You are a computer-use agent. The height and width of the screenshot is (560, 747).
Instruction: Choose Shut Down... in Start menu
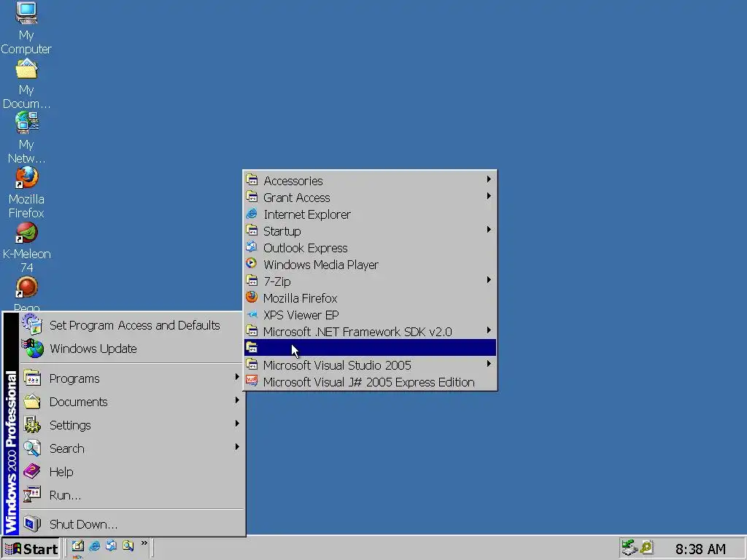pyautogui.click(x=131, y=524)
